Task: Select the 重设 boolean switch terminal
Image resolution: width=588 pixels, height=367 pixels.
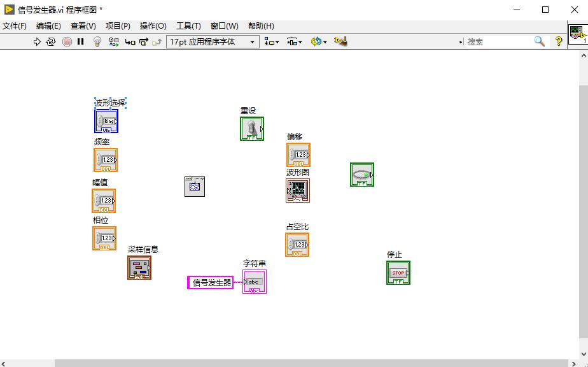Action: [x=252, y=129]
